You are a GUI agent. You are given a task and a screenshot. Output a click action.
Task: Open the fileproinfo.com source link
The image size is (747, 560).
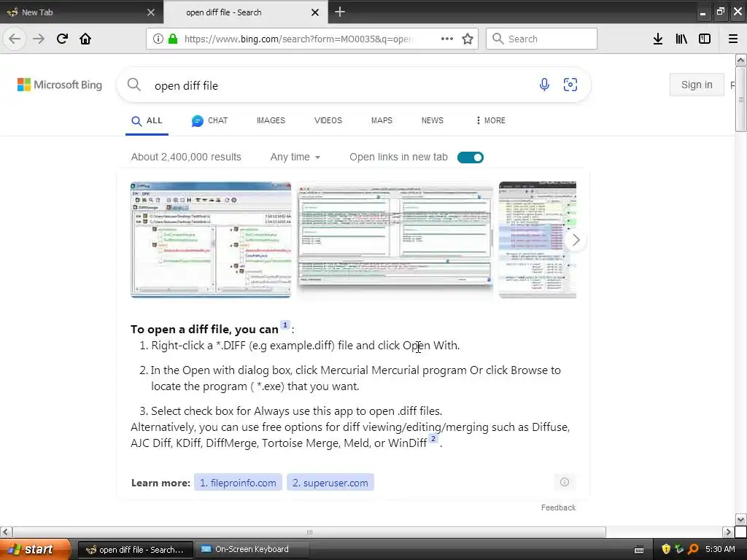(x=238, y=483)
